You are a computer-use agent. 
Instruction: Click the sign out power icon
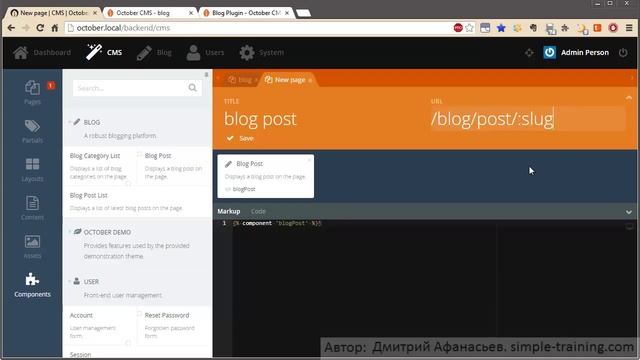coord(623,52)
